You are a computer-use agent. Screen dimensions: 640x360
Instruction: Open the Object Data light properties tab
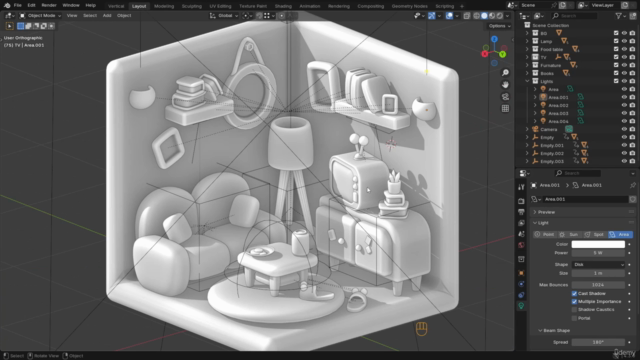pos(521,306)
